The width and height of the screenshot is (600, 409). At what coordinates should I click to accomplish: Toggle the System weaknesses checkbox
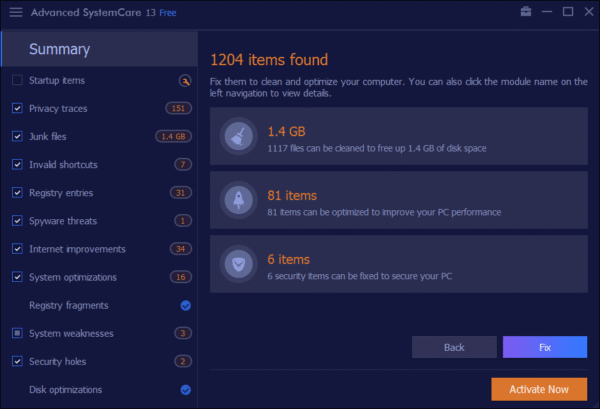[17, 333]
